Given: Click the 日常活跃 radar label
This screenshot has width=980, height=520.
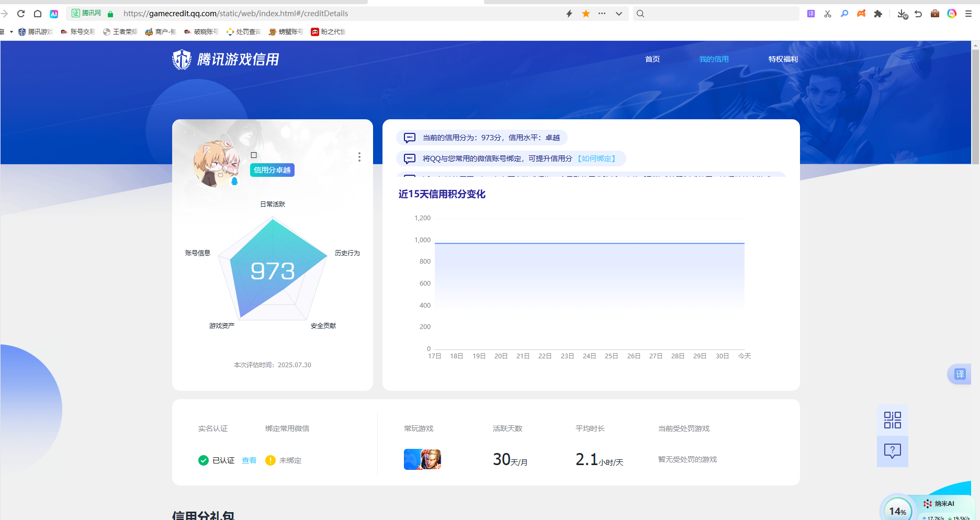Looking at the screenshot, I should (x=273, y=204).
